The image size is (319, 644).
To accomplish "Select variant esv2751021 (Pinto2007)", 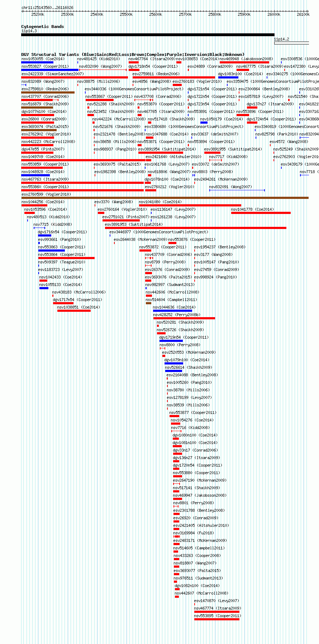I will pyautogui.click(x=126, y=217).
